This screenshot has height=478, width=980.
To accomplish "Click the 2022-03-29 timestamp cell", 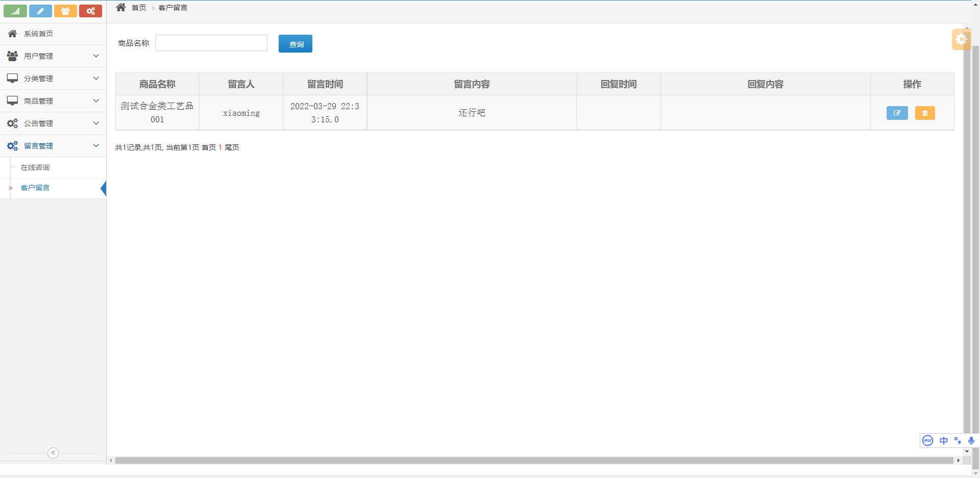I will (x=325, y=113).
